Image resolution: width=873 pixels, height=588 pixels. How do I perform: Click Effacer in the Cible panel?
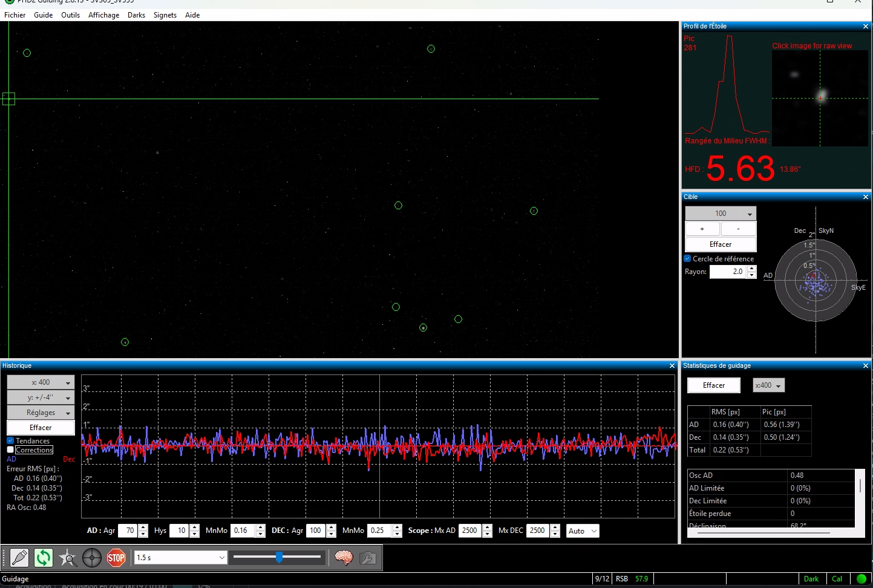(721, 244)
